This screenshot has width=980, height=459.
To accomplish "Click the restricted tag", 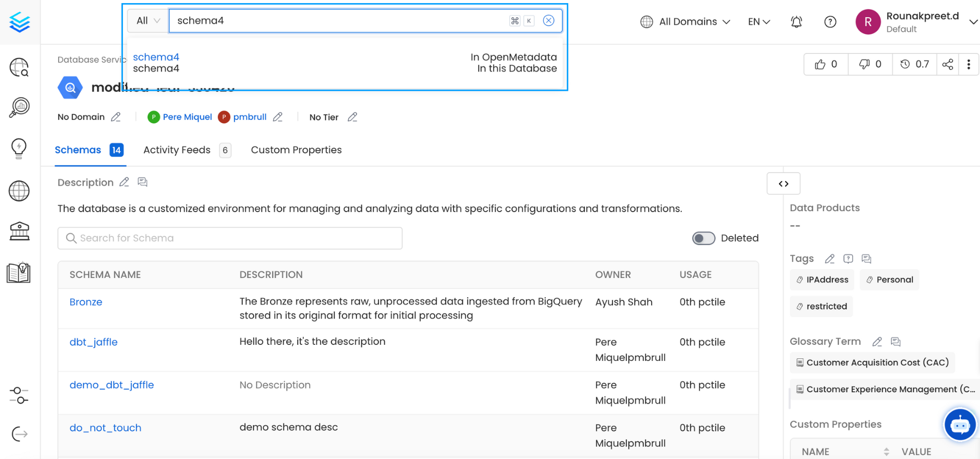I will click(x=822, y=306).
